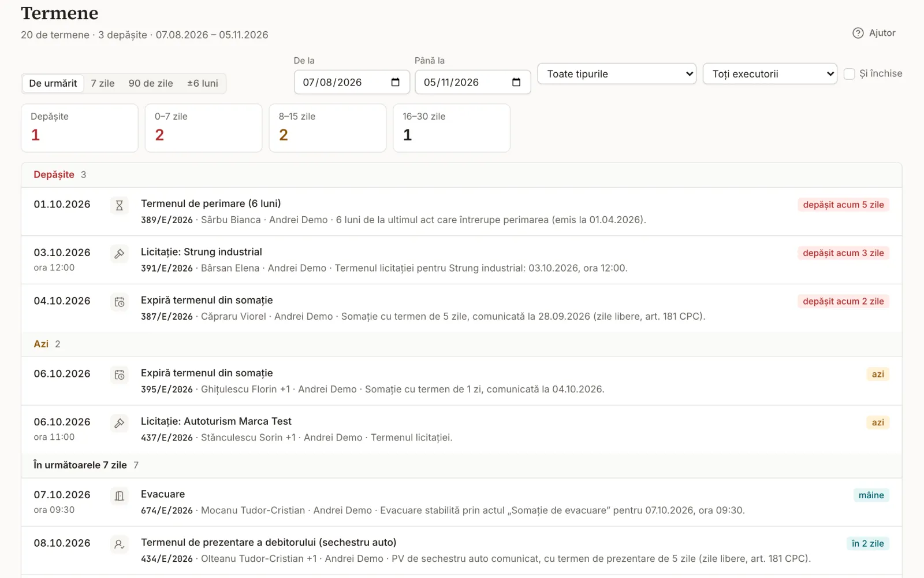Open the Toți executorii dropdown
This screenshot has width=924, height=578.
770,74
